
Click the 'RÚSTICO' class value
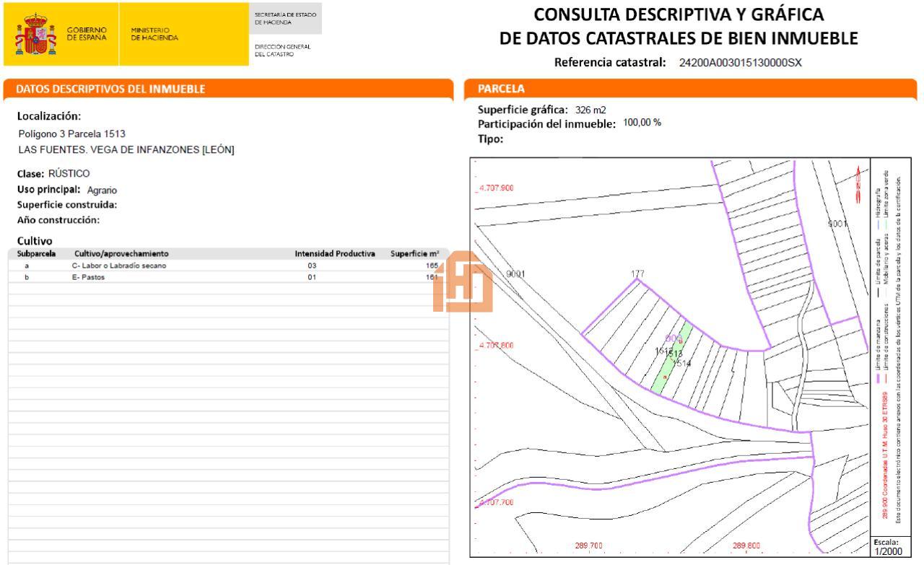(69, 174)
